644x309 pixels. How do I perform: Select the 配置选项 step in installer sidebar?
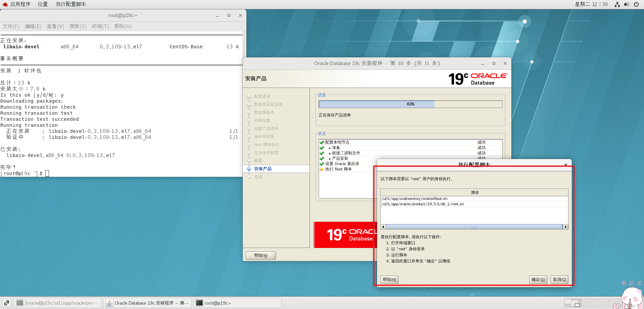tap(262, 96)
